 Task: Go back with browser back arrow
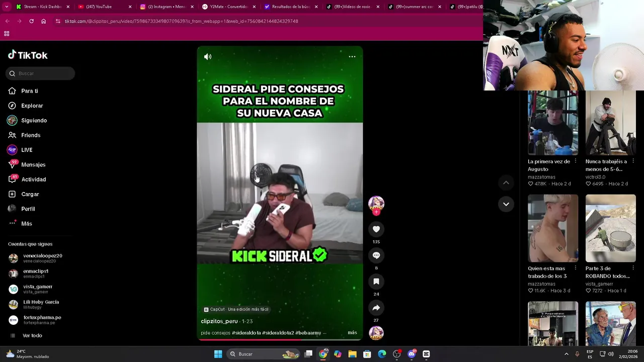pos(7,21)
